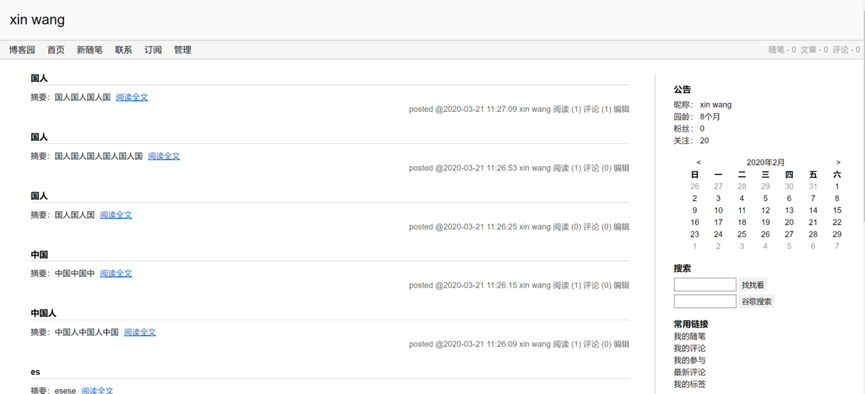Select grayed day 31 in calendar
Screen dimensions: 865x394
click(813, 187)
